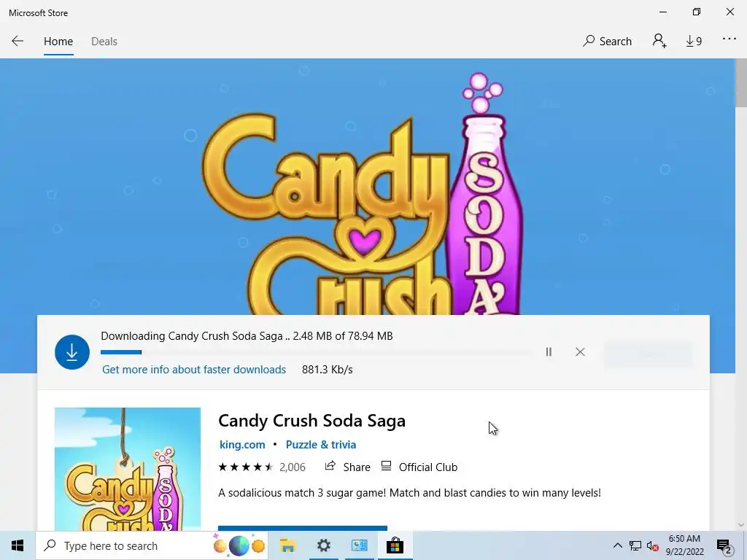Open Search in Microsoft Store
Screen dimensions: 747x560
pos(607,42)
